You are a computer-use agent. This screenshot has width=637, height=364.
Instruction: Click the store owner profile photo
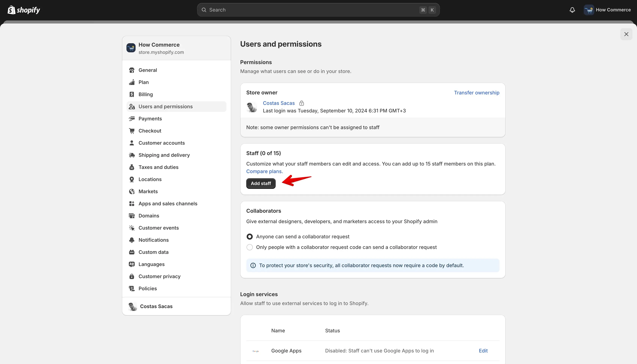point(252,107)
